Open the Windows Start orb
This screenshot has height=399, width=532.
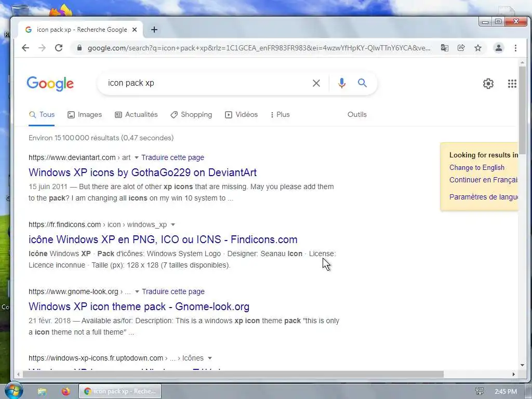point(14,391)
